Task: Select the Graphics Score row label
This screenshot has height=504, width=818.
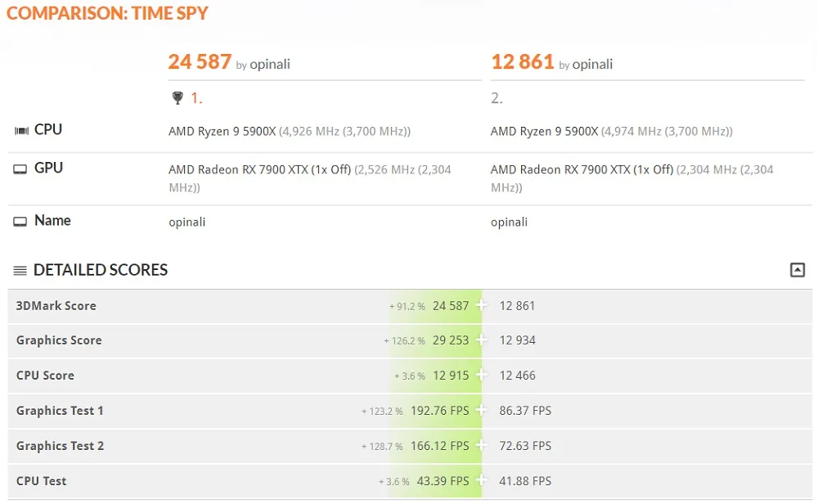Action: click(x=59, y=340)
